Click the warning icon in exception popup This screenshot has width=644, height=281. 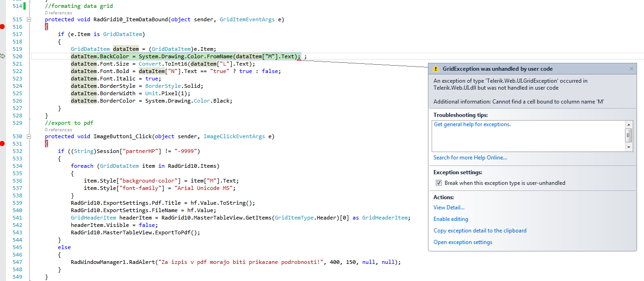point(435,69)
